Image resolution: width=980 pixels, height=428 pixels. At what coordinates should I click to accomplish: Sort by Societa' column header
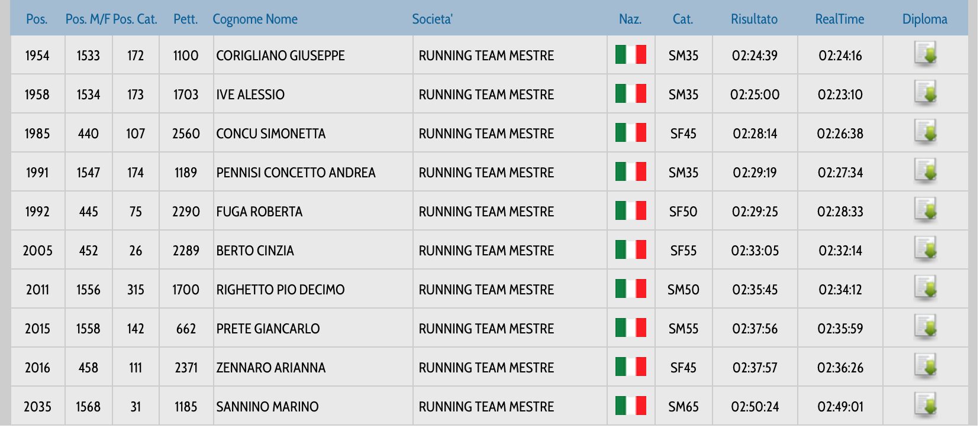[432, 19]
